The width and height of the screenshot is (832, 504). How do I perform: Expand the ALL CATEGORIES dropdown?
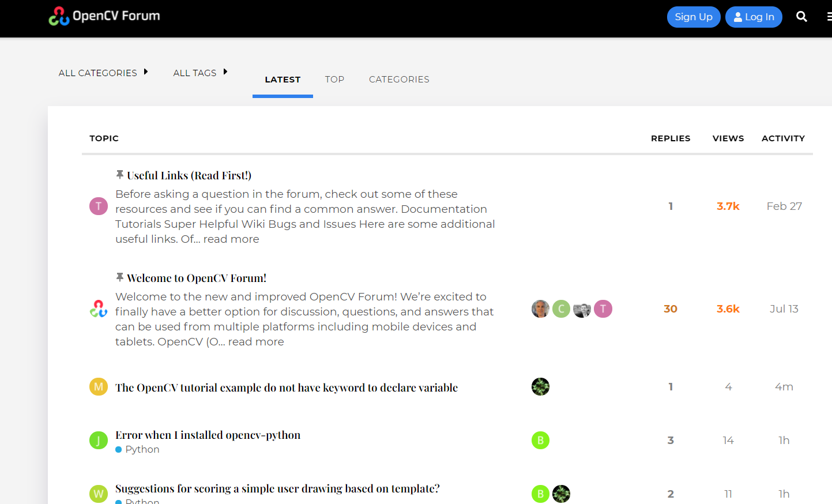pyautogui.click(x=104, y=73)
